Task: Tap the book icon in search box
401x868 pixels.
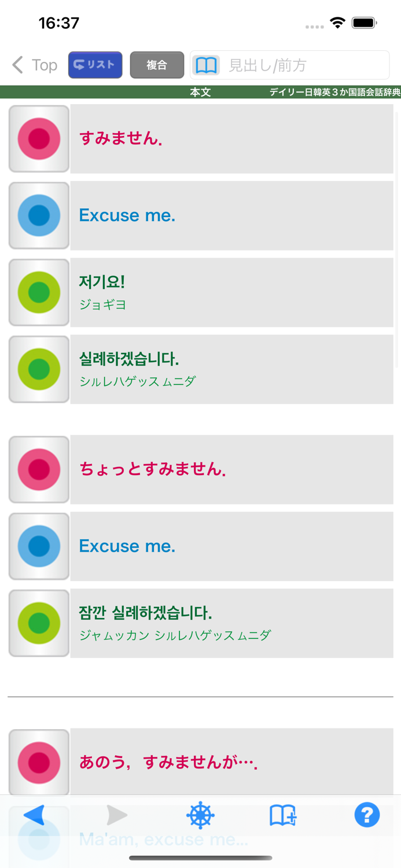Action: click(206, 65)
